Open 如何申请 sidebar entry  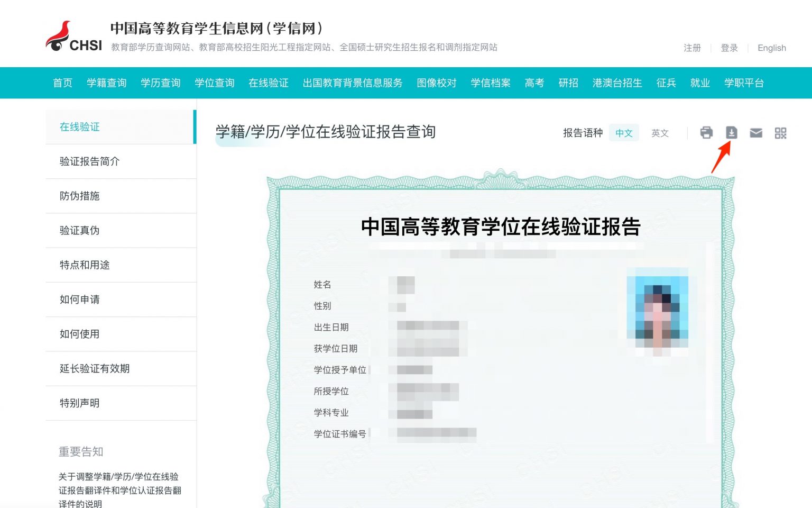pyautogui.click(x=79, y=300)
